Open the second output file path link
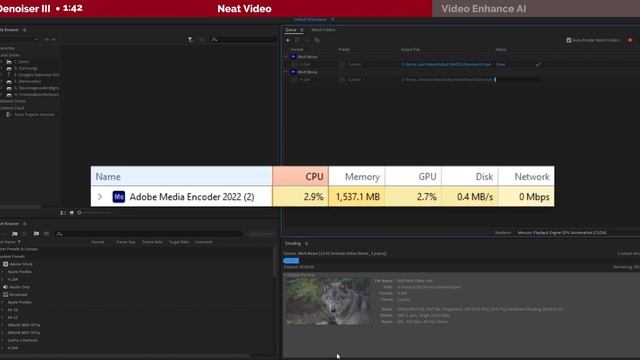The height and width of the screenshot is (360, 640). [447, 80]
